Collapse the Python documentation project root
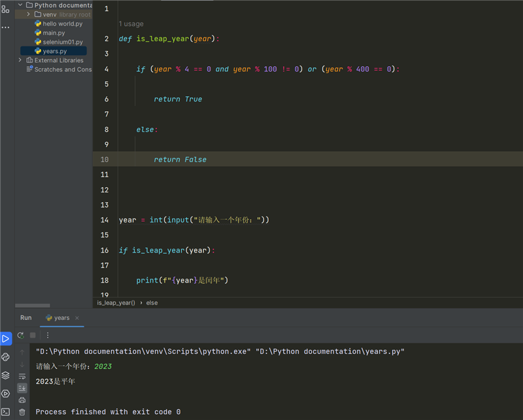This screenshot has height=420, width=523. click(20, 5)
